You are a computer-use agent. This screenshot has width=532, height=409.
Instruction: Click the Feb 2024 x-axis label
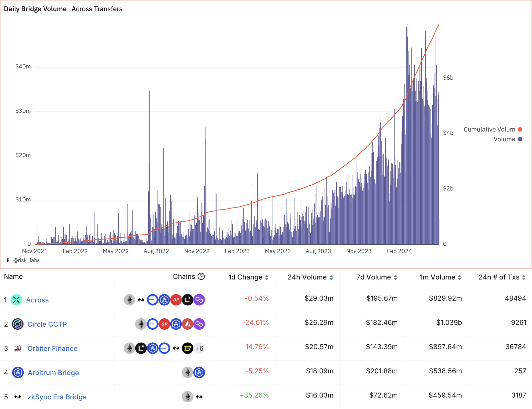[x=399, y=251]
